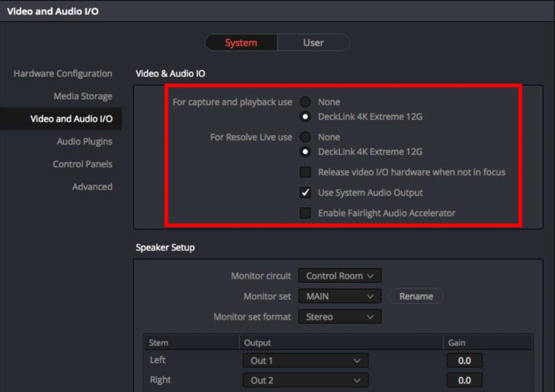
Task: Click the Monitor set format label
Action: point(252,317)
